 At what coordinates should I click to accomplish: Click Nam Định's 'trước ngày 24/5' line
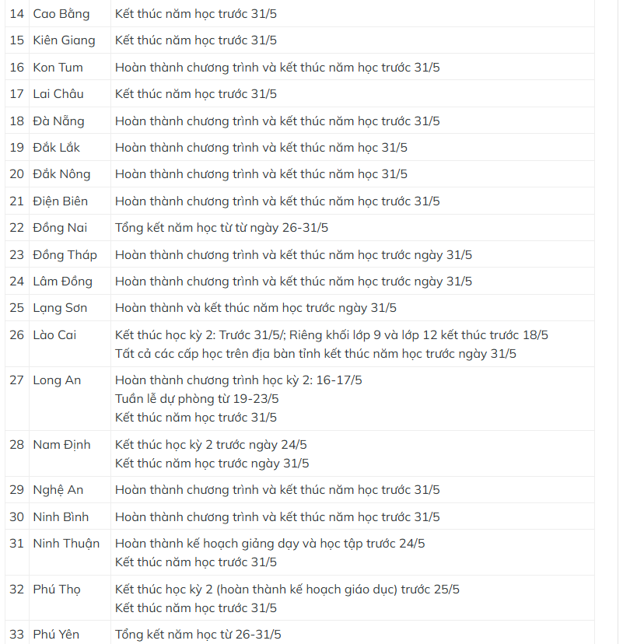[211, 445]
